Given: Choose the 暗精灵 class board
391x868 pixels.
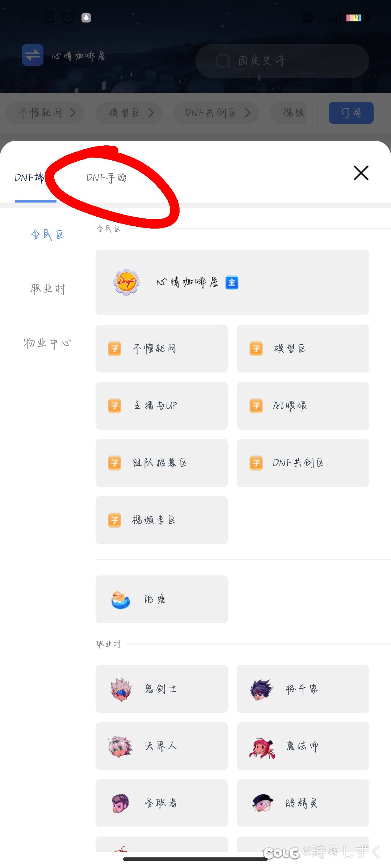Looking at the screenshot, I should [x=303, y=803].
